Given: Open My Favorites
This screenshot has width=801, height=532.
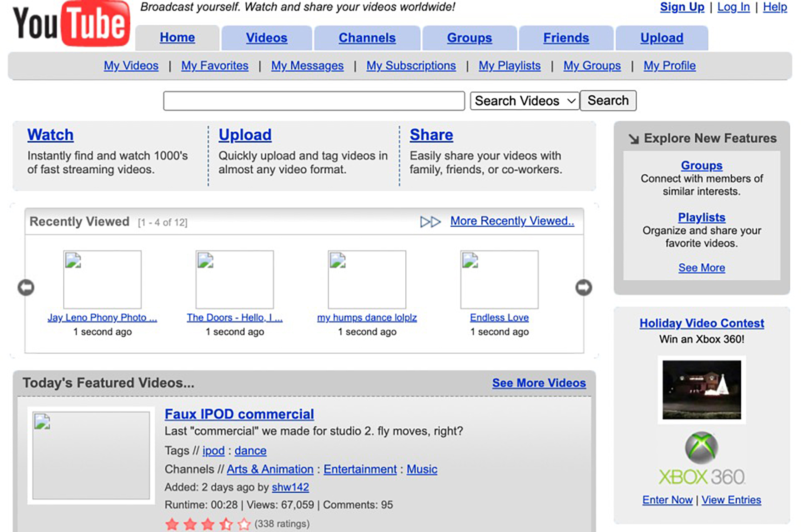Looking at the screenshot, I should click(215, 66).
